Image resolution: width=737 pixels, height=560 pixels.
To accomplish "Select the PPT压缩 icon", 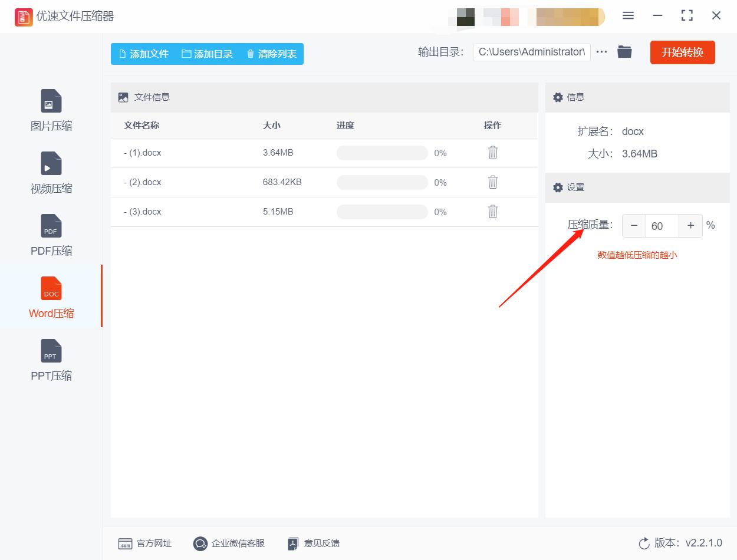I will click(51, 351).
